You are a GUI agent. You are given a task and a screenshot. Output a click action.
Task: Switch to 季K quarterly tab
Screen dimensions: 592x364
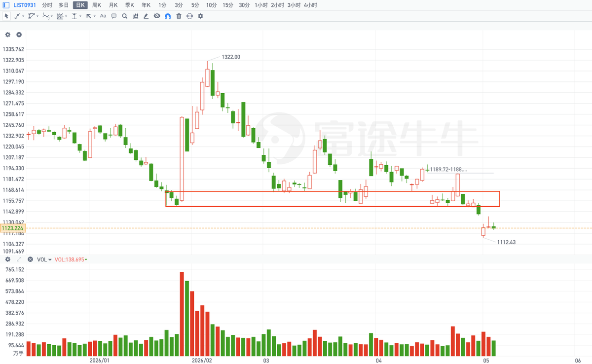pyautogui.click(x=129, y=5)
